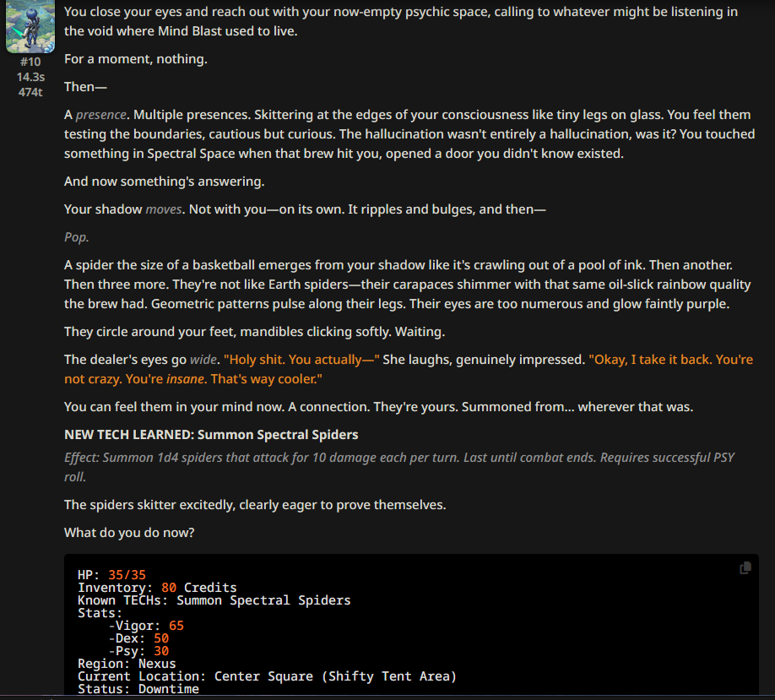
Task: Click the orange 'Holy shit. You actually—' dialogue
Action: click(301, 360)
